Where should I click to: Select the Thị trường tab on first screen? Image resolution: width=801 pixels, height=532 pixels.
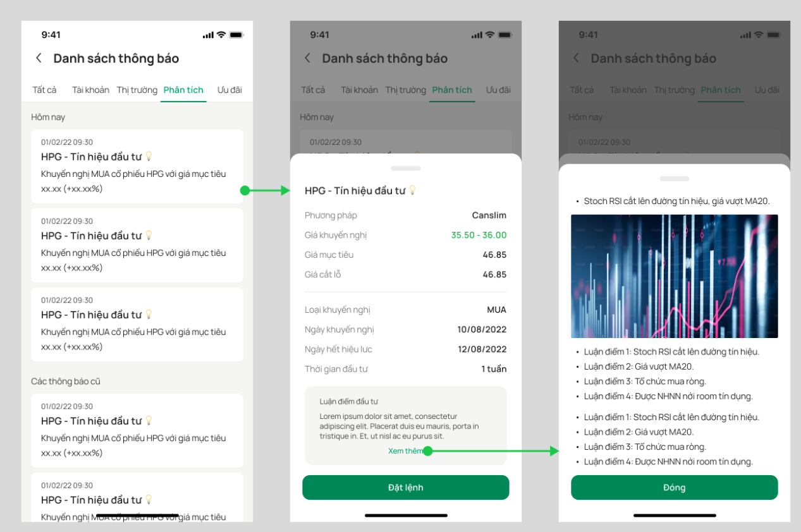pyautogui.click(x=137, y=90)
